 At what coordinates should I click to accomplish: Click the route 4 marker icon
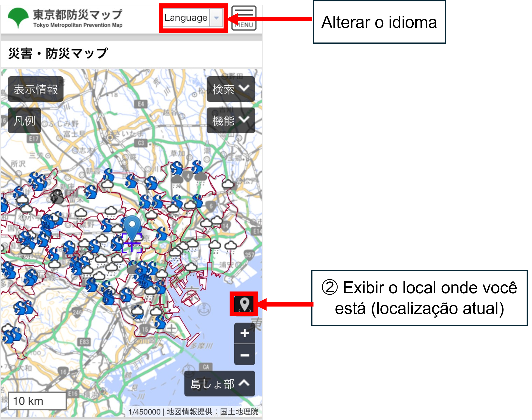pyautogui.click(x=188, y=176)
